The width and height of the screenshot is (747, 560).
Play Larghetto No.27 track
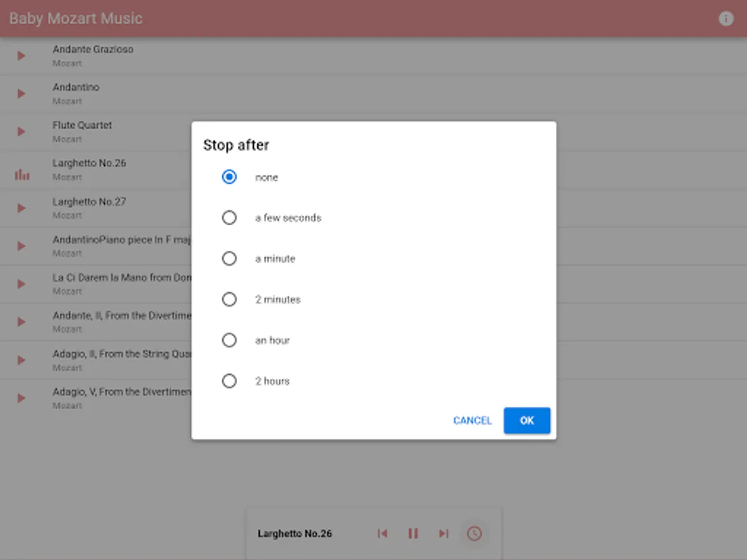(21, 208)
